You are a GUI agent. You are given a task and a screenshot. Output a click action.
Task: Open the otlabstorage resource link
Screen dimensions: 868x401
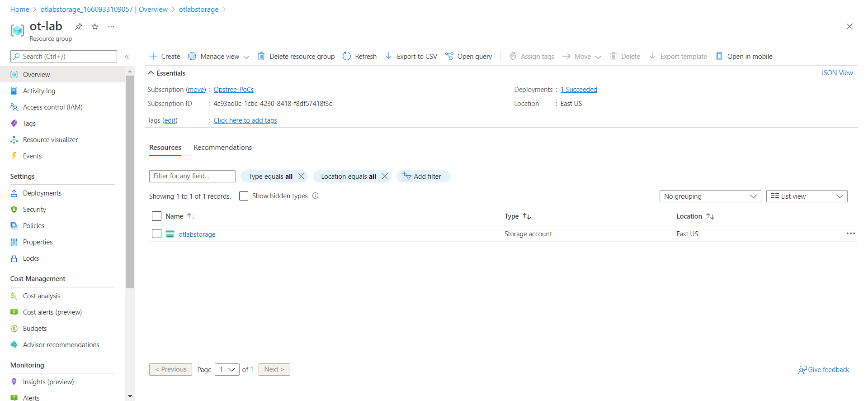(197, 234)
